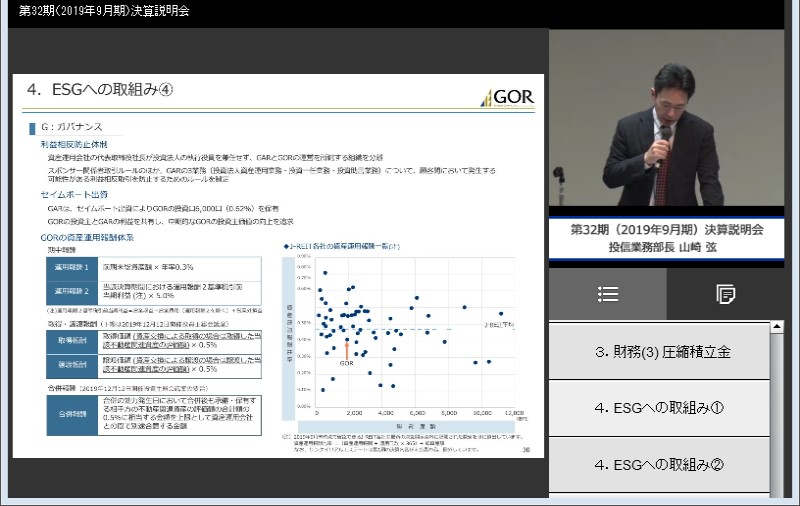Open the document notes tab icon
Screen dimensions: 800x506
click(726, 294)
